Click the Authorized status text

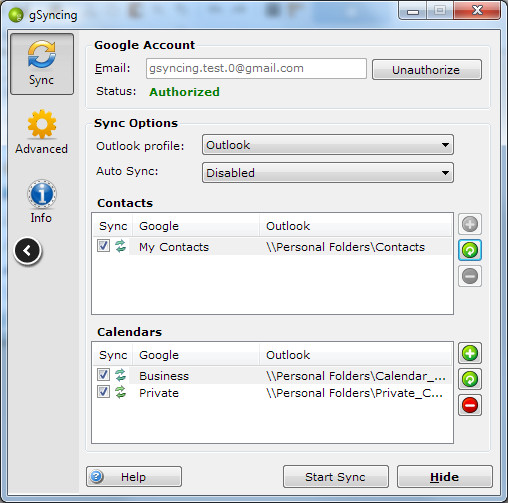point(184,92)
